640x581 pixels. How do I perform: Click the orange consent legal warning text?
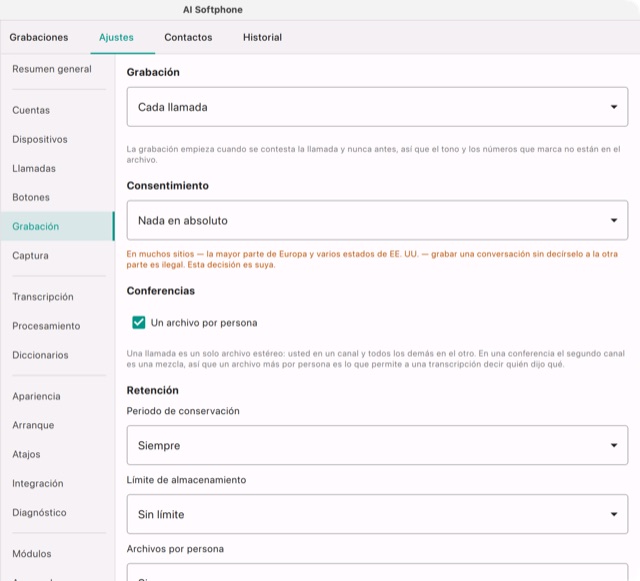click(372, 259)
